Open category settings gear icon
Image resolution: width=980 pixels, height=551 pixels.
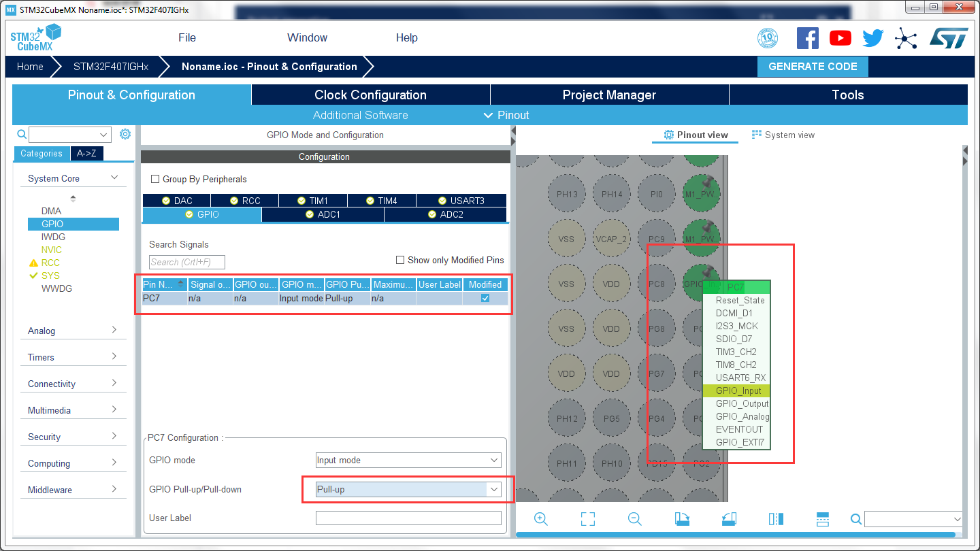[125, 134]
